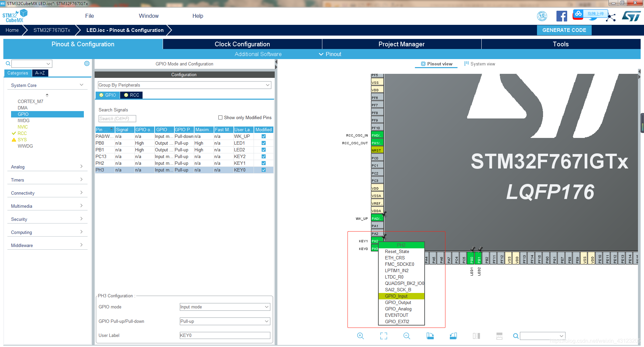
Task: Select the RCC peripheral tab
Action: coord(131,95)
